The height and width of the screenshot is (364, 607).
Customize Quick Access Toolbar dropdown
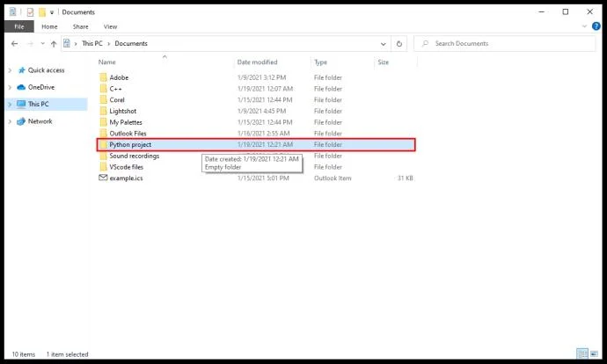52,12
